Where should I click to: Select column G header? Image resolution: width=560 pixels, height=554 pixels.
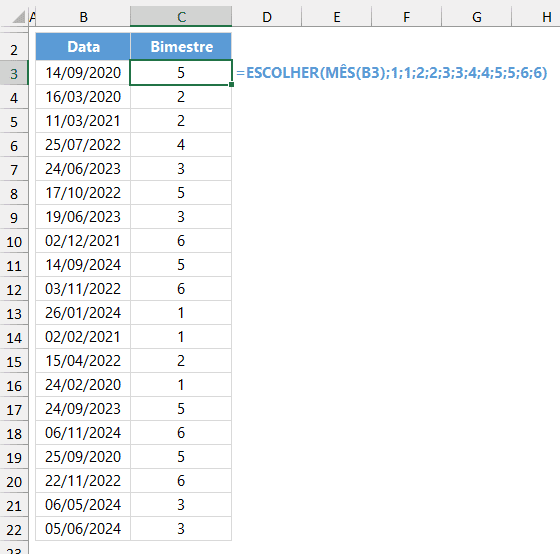click(x=477, y=17)
